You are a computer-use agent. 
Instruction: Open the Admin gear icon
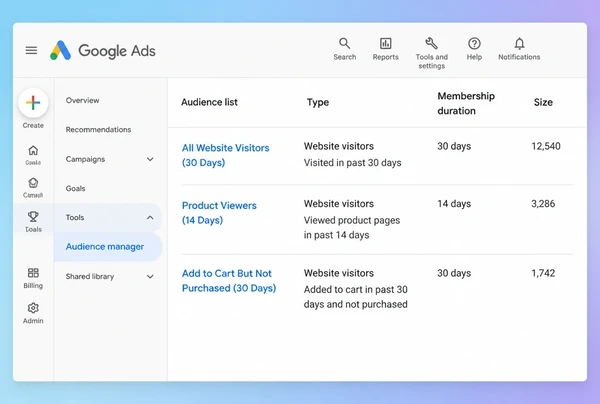(33, 308)
